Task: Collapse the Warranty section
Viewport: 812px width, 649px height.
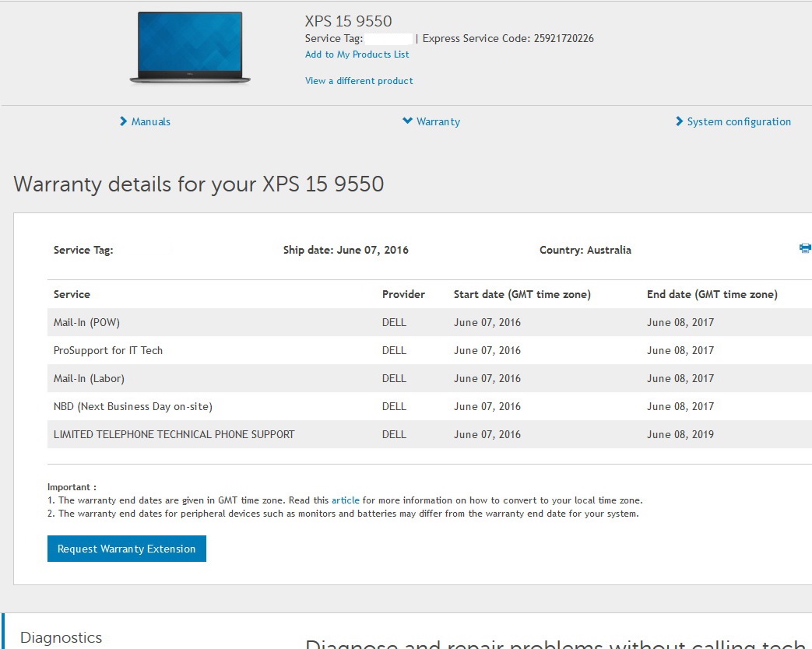Action: [431, 121]
